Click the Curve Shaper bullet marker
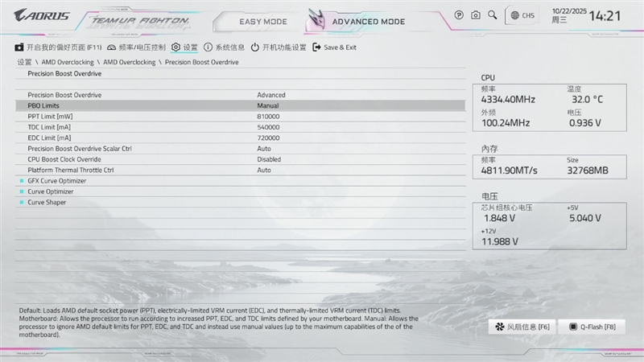 22,202
